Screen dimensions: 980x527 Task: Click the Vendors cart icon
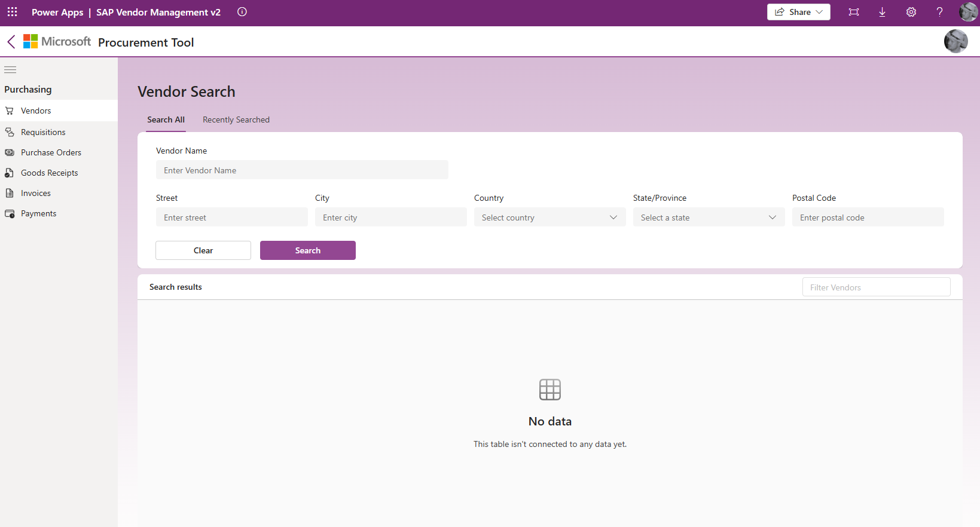coord(10,111)
